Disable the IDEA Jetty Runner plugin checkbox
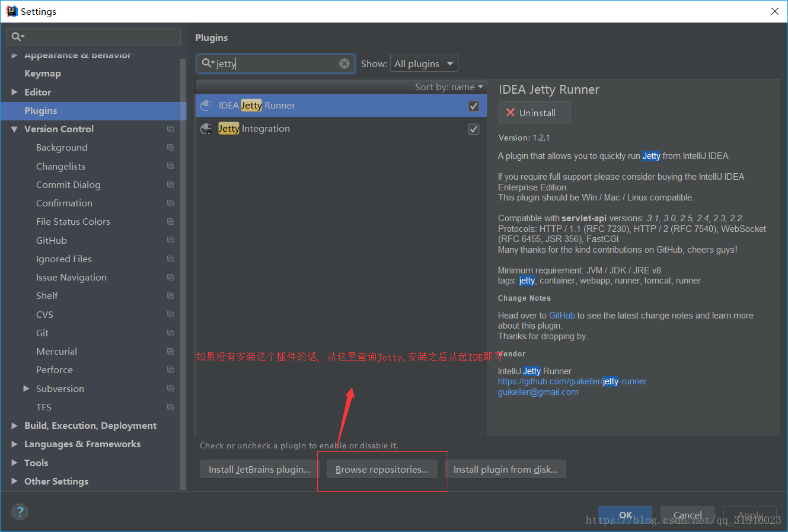This screenshot has width=788, height=532. pos(473,106)
